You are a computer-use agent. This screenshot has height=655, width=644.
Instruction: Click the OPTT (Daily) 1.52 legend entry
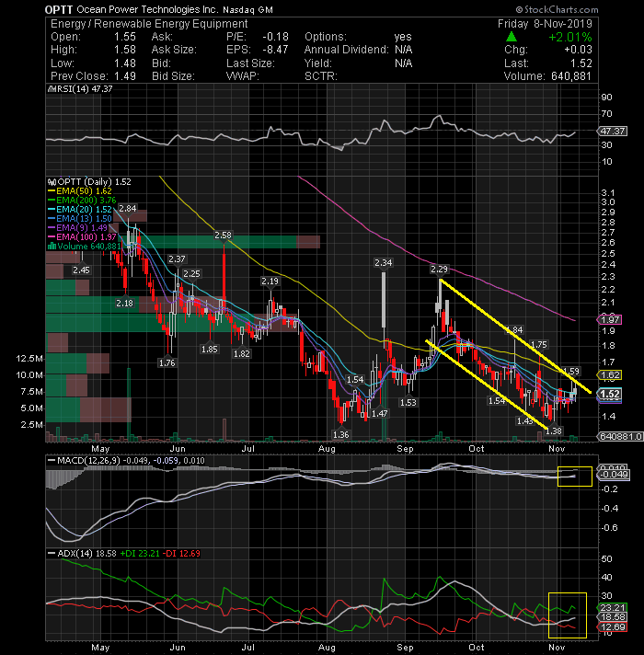pyautogui.click(x=95, y=182)
